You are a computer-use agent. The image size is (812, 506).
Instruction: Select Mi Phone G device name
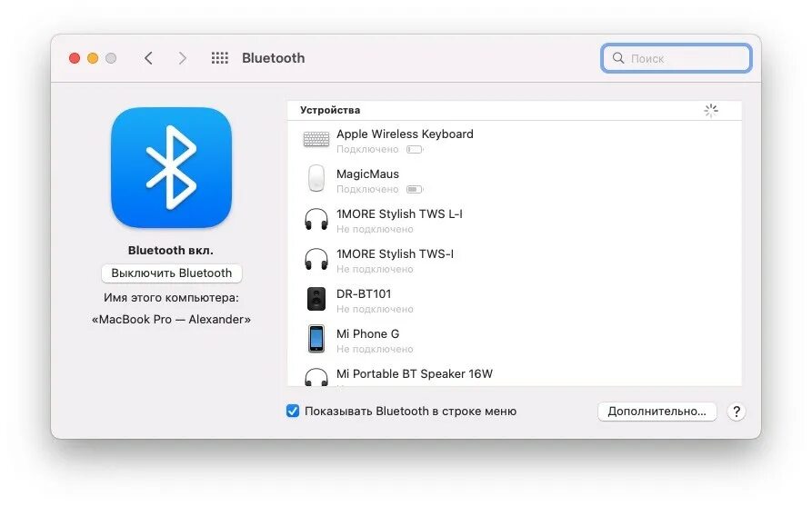(367, 333)
